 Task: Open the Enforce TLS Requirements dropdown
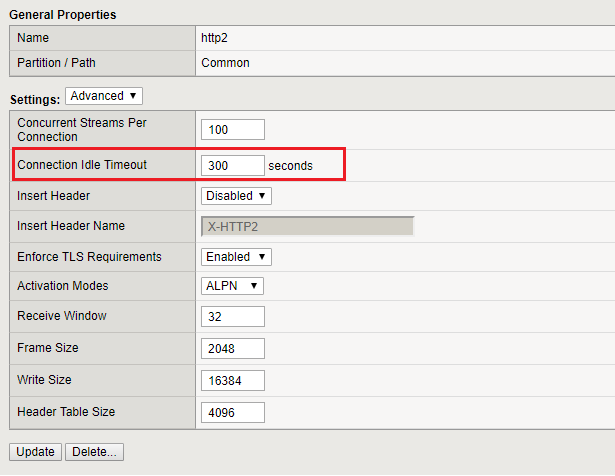tap(236, 257)
